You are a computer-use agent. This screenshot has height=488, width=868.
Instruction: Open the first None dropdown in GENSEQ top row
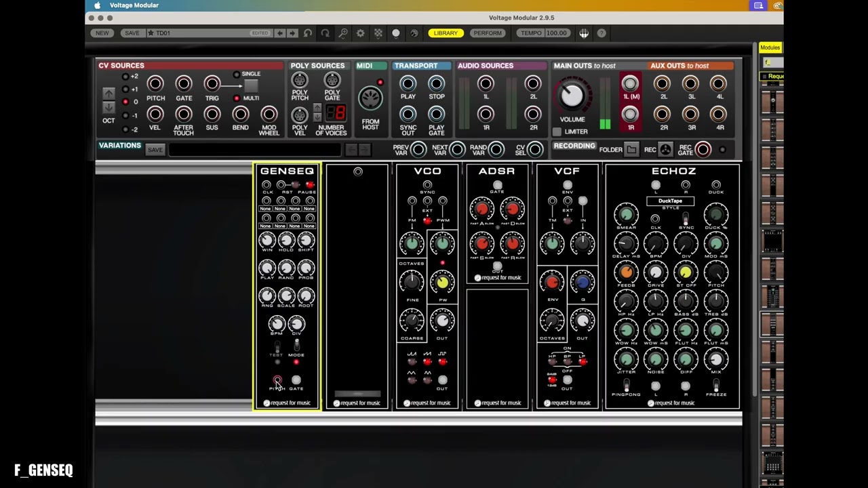click(x=266, y=209)
